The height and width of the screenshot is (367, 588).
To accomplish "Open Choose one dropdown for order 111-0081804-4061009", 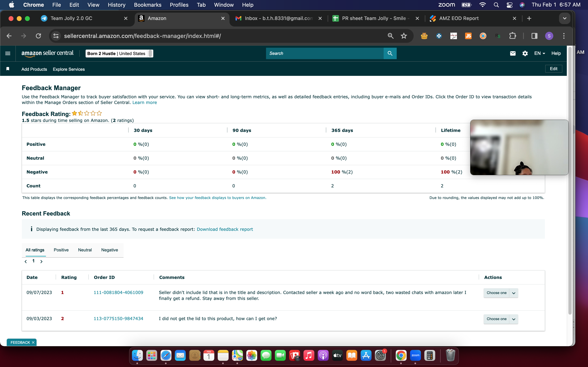I will [x=501, y=293].
